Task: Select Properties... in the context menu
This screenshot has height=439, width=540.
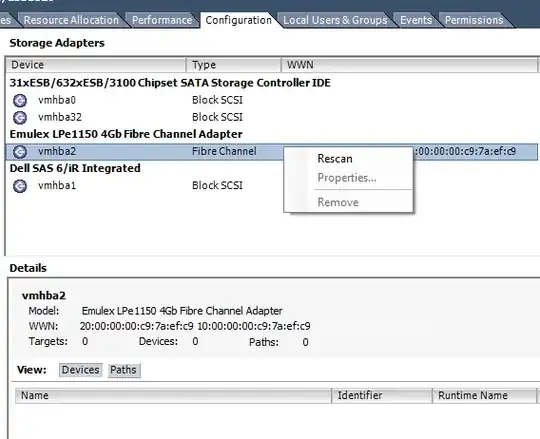Action: click(x=348, y=178)
